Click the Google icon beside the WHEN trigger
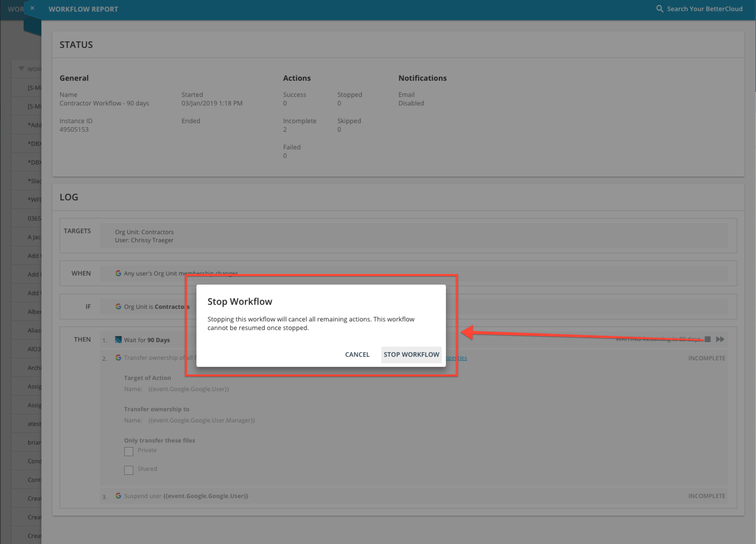The image size is (756, 544). coord(118,273)
